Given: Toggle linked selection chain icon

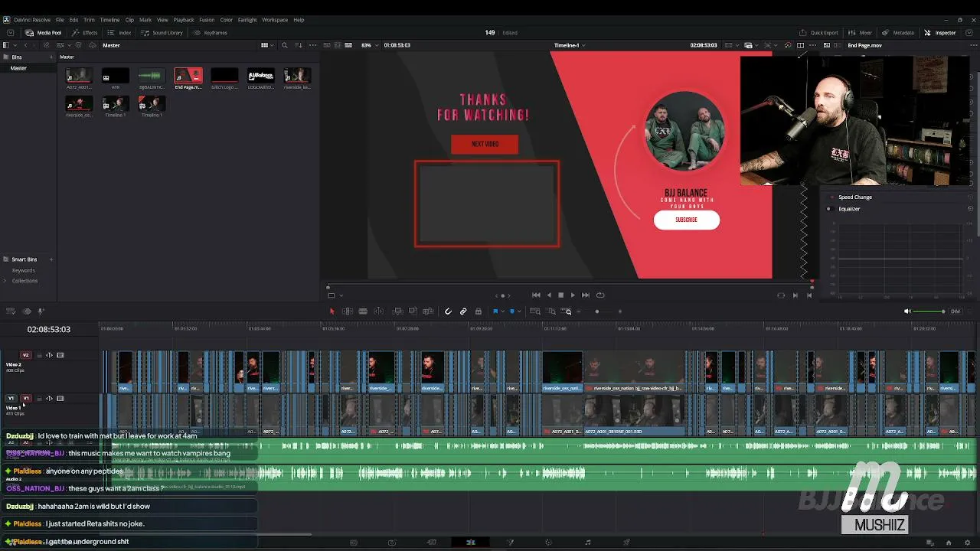Looking at the screenshot, I should [463, 311].
